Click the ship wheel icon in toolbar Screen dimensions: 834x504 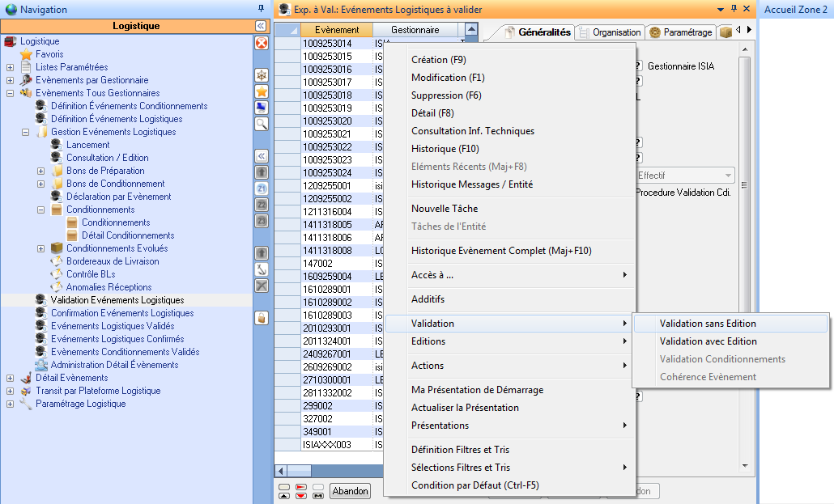point(262,74)
